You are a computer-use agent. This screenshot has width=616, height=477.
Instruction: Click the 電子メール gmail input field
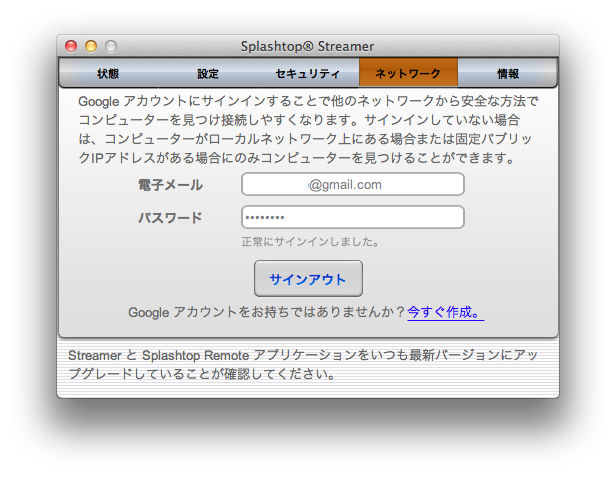[x=353, y=184]
